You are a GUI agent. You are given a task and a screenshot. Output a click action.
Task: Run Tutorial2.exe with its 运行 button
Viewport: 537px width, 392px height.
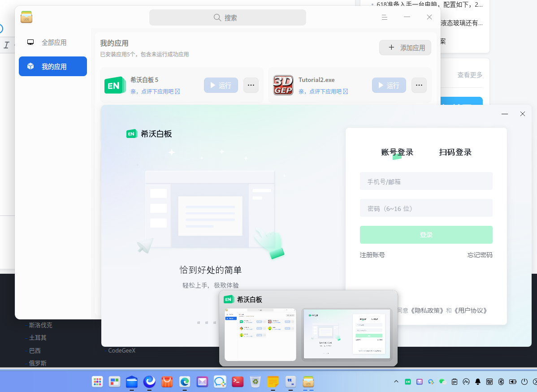(389, 85)
